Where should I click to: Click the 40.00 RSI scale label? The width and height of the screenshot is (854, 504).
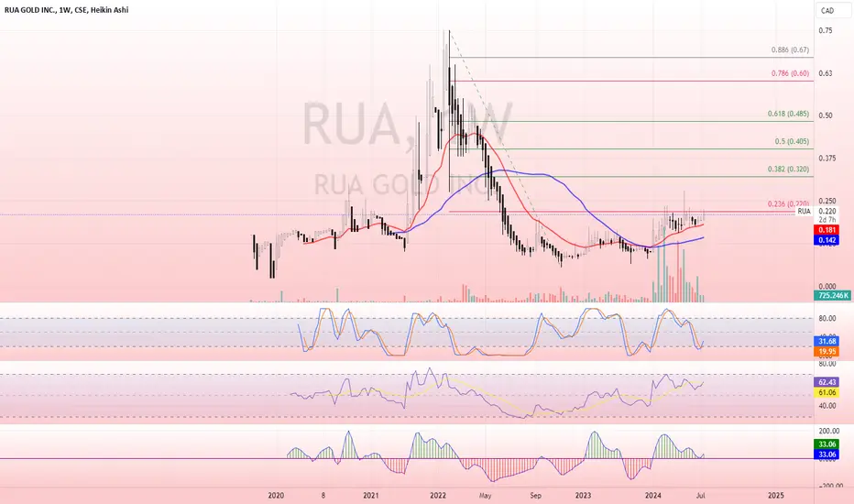pyautogui.click(x=827, y=406)
